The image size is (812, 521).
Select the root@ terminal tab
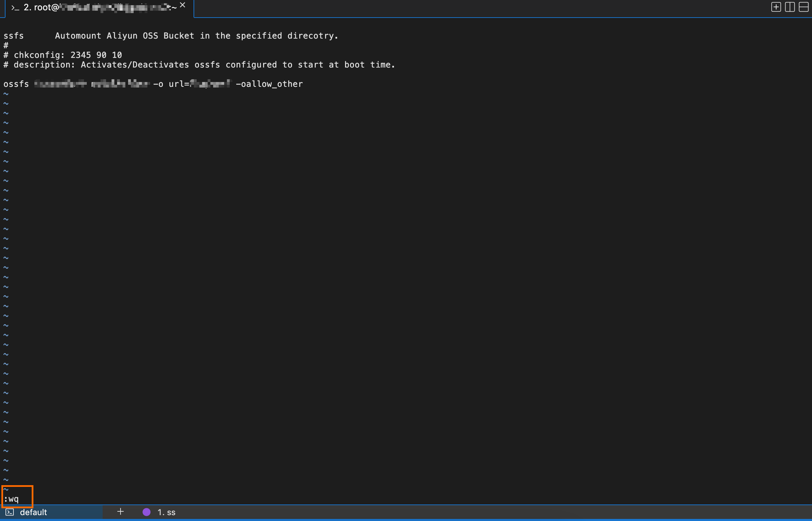[x=100, y=8]
